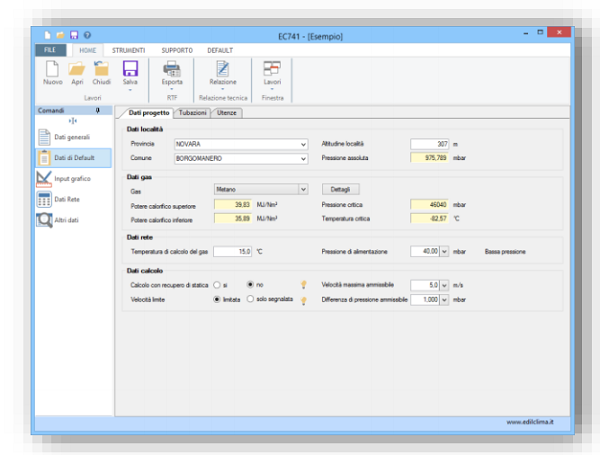Select 'si' for recupero di statica

pos(217,284)
